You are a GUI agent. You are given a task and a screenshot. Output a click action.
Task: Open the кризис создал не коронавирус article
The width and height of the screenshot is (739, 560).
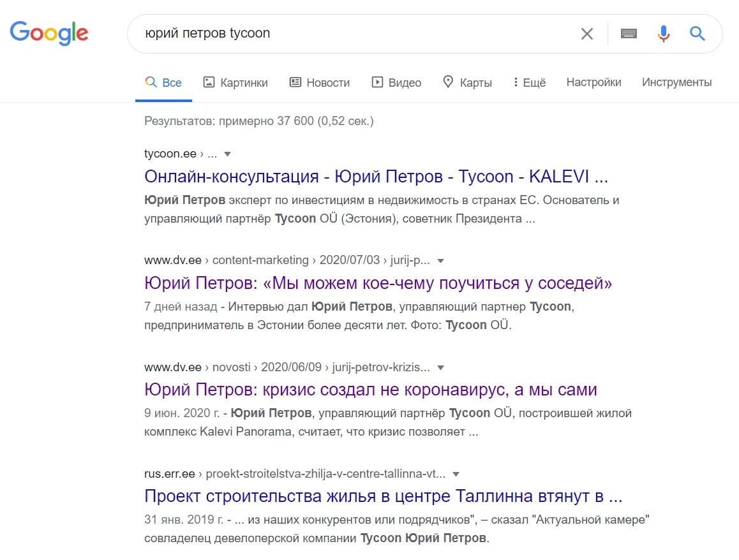click(370, 389)
